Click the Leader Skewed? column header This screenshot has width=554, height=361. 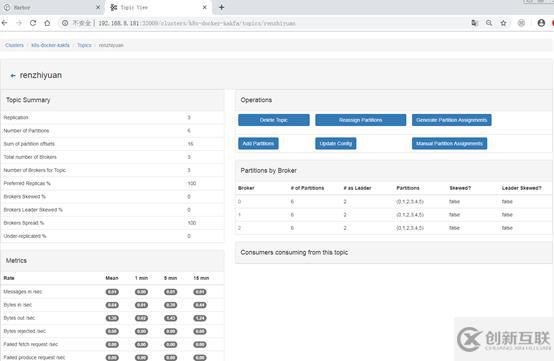[x=521, y=188]
